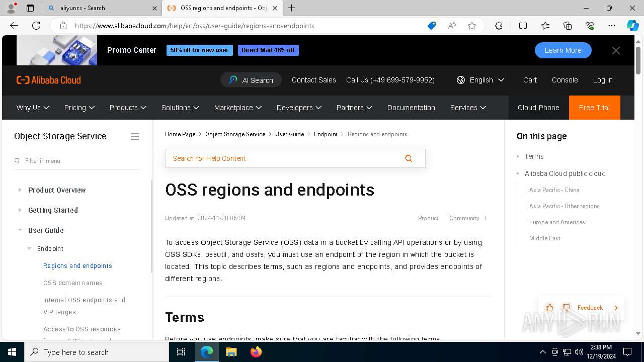This screenshot has width=644, height=362.
Task: Expand the Partners menu
Action: coord(354,108)
